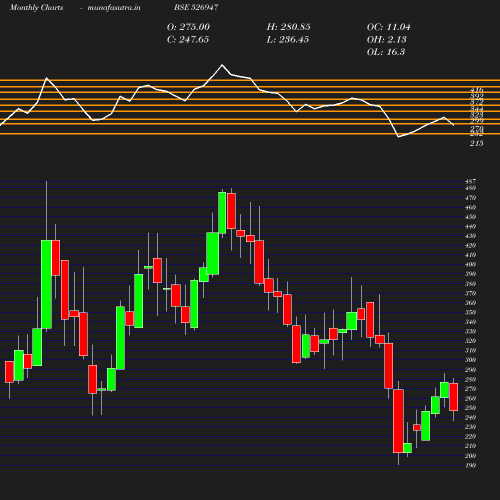
Task: Click the OH: 2.13 reading
Action: [x=387, y=40]
